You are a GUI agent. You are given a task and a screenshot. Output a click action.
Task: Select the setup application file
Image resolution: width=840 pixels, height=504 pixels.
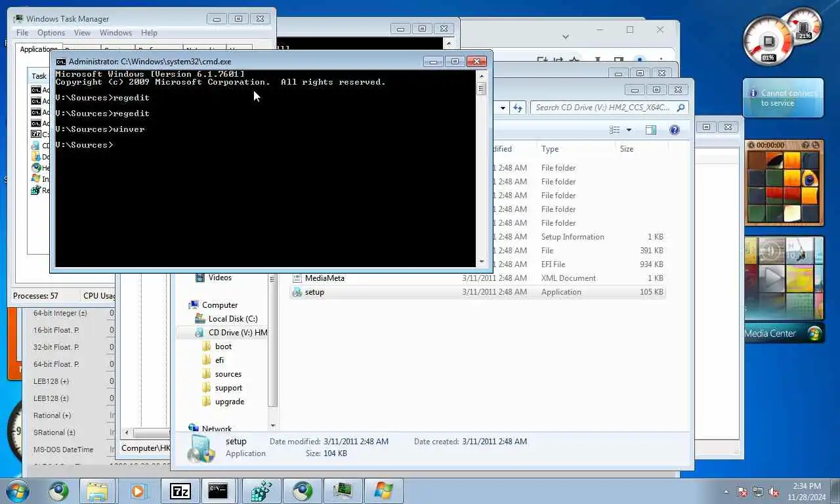(477, 292)
